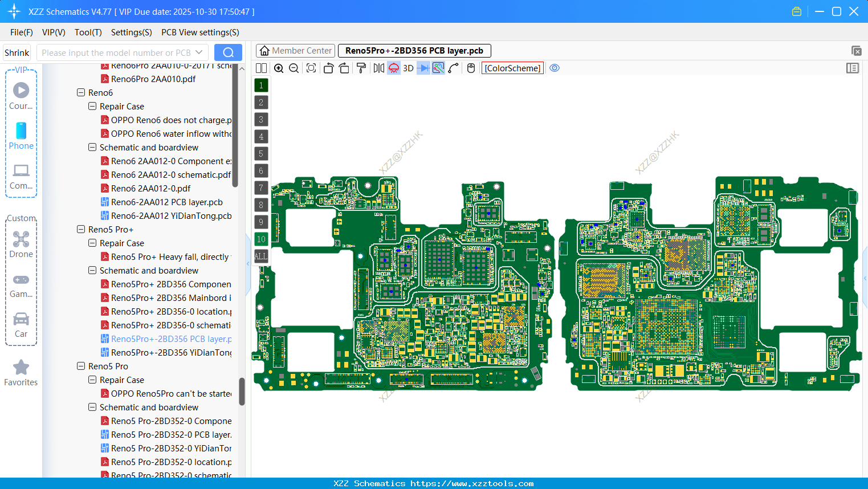Viewport: 868px width, 489px height.
Task: Zoom in on the PCB board
Action: coord(279,68)
